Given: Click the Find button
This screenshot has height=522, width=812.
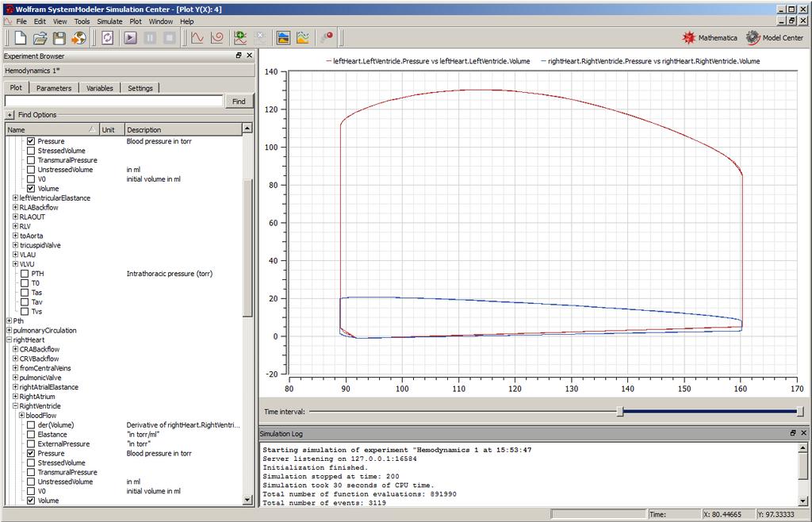Looking at the screenshot, I should pos(239,102).
